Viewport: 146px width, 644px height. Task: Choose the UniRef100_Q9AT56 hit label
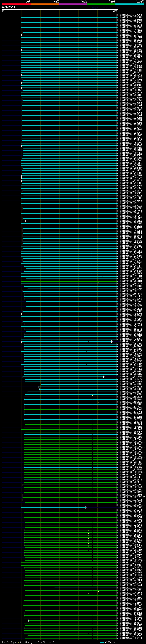pyautogui.click(x=131, y=55)
